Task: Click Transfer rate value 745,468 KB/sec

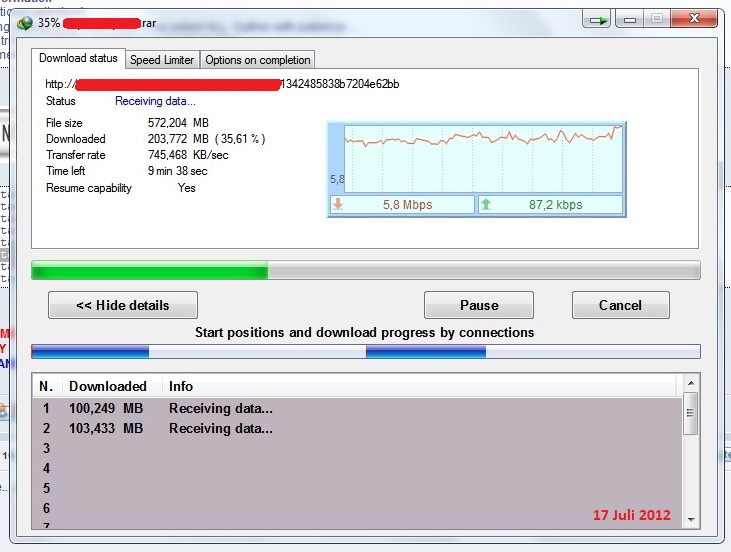Action: click(188, 155)
